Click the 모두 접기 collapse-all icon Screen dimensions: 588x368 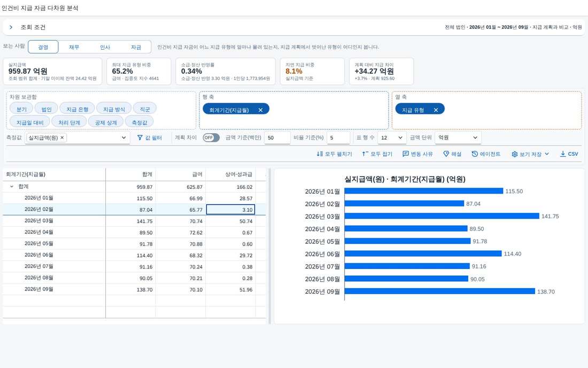pyautogui.click(x=365, y=154)
